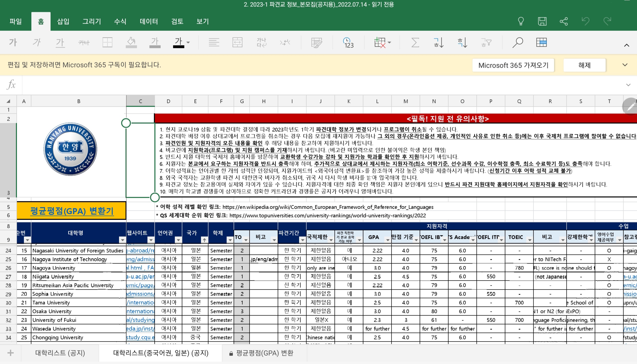Open the 데이터 ribbon tab
The height and width of the screenshot is (364, 637).
click(x=149, y=21)
